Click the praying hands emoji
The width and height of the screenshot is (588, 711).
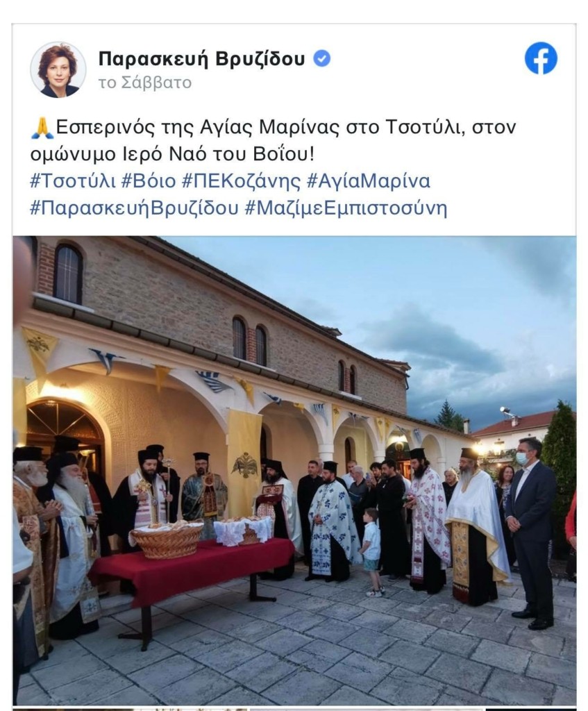(x=42, y=128)
